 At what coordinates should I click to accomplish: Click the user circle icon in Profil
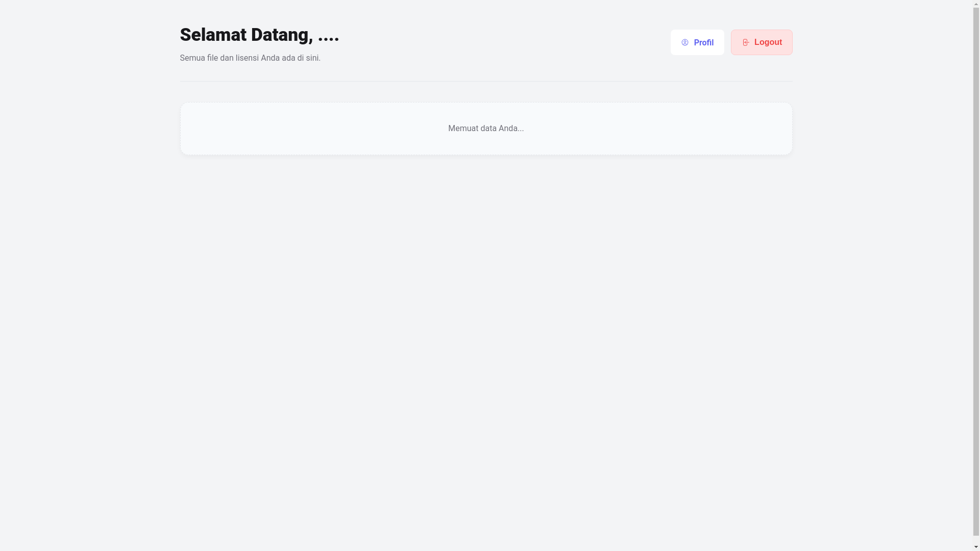pyautogui.click(x=684, y=43)
